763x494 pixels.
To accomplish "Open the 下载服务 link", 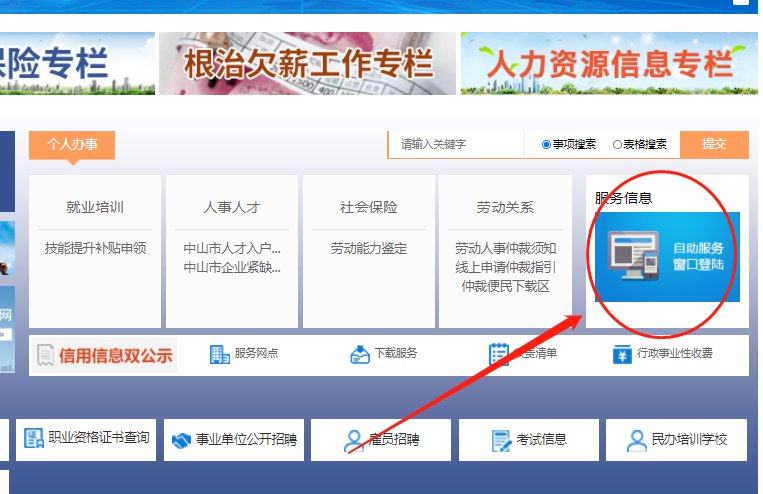I will [x=396, y=353].
